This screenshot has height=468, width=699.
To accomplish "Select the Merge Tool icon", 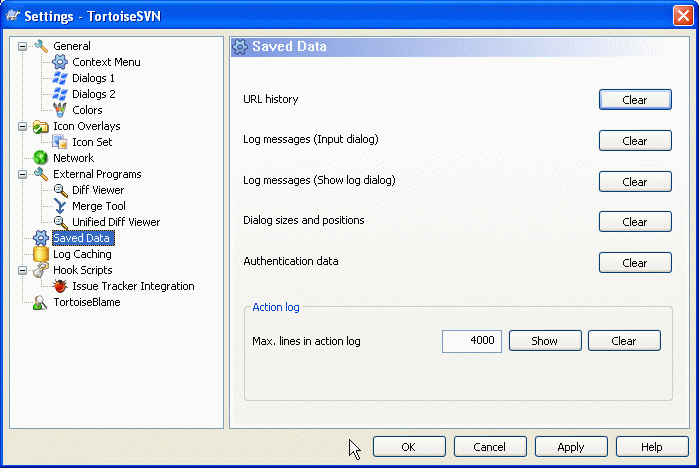I will 60,206.
